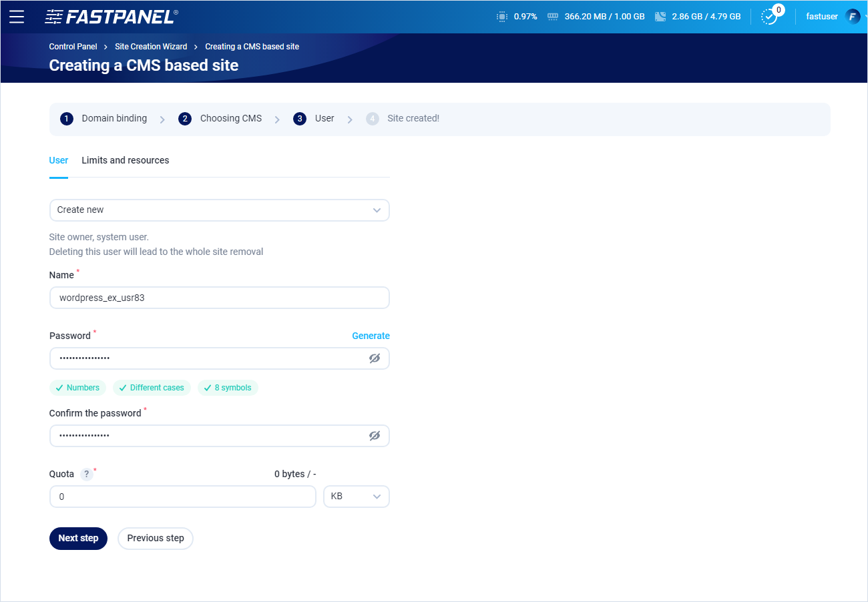The width and height of the screenshot is (868, 602).
Task: Click the 2.86 GB / 4.79 GB value
Action: [x=706, y=17]
